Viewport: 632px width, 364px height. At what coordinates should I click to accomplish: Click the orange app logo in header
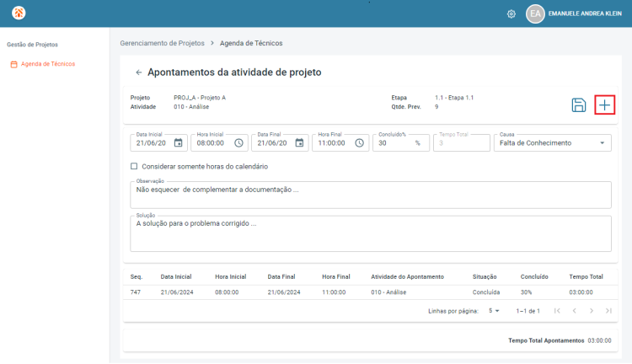click(x=19, y=13)
